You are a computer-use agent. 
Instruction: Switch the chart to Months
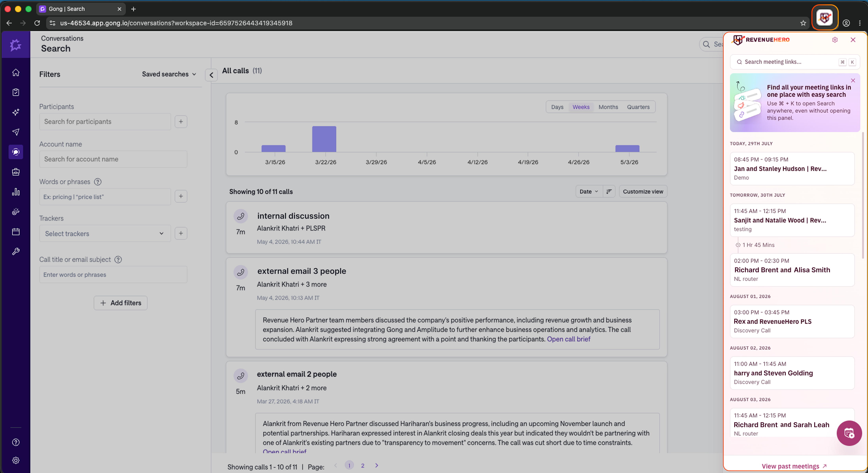coord(608,107)
